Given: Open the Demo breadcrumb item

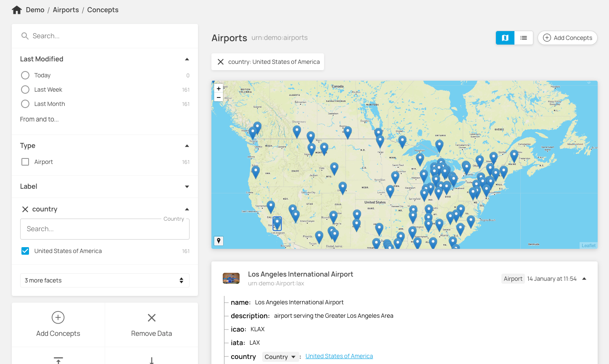Looking at the screenshot, I should [35, 10].
